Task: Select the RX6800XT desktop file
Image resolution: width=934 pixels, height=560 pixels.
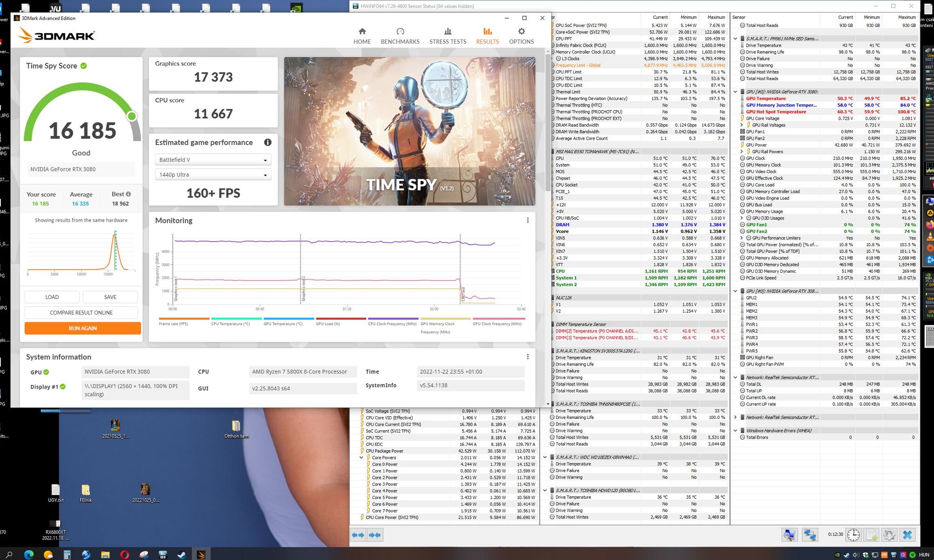Action: coord(55,530)
